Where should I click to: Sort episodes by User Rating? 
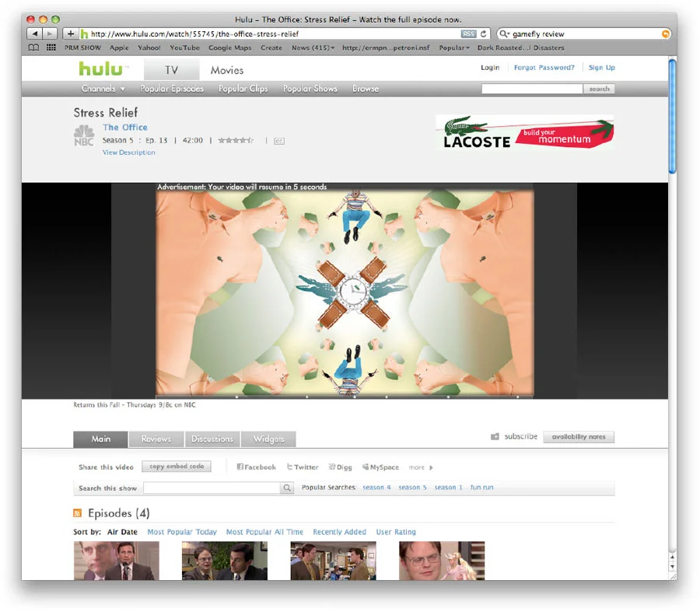(x=396, y=532)
